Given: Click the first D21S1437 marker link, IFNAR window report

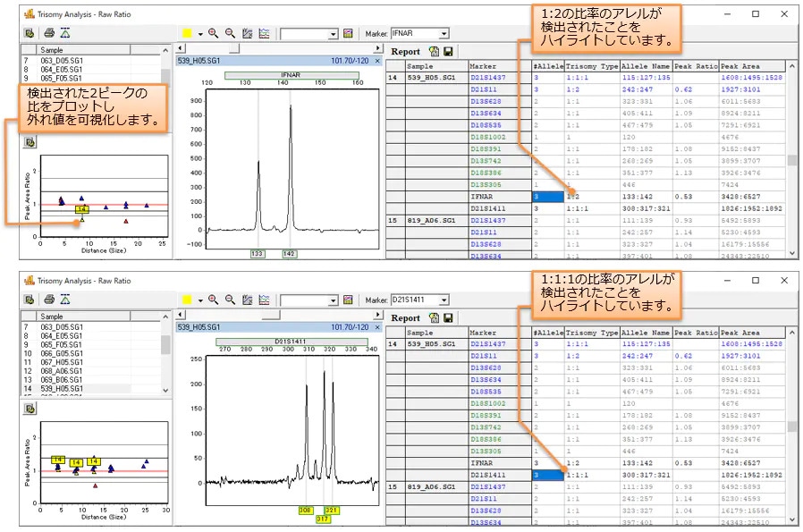Looking at the screenshot, I should pos(487,78).
